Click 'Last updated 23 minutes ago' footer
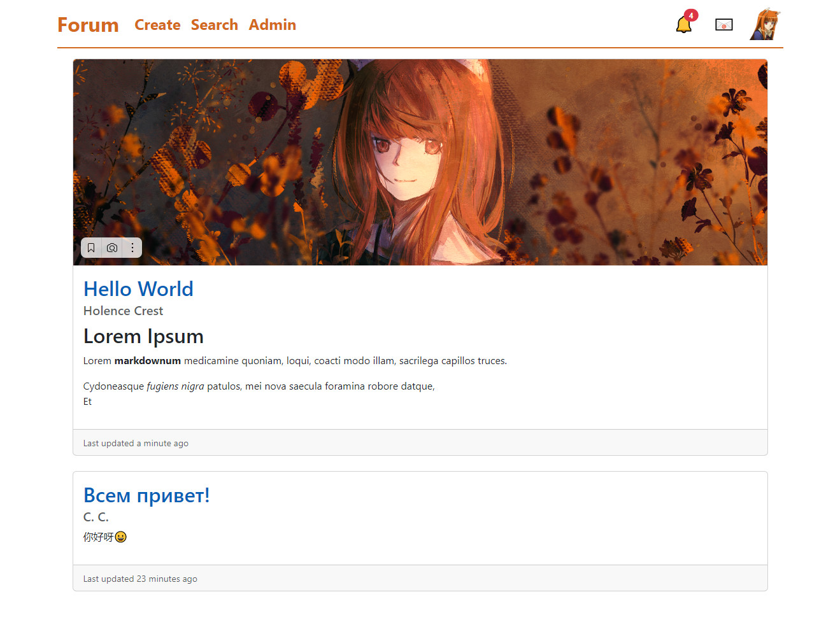 pos(140,579)
